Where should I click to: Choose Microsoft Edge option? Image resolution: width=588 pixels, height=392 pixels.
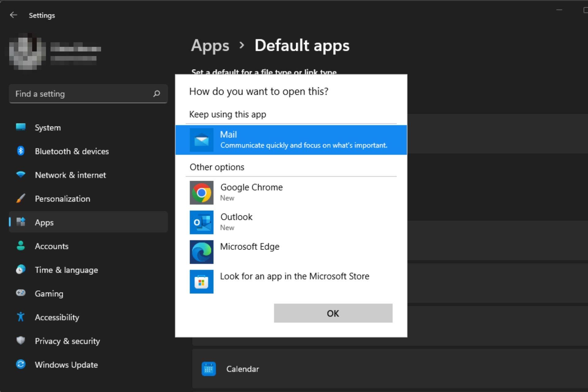(291, 252)
